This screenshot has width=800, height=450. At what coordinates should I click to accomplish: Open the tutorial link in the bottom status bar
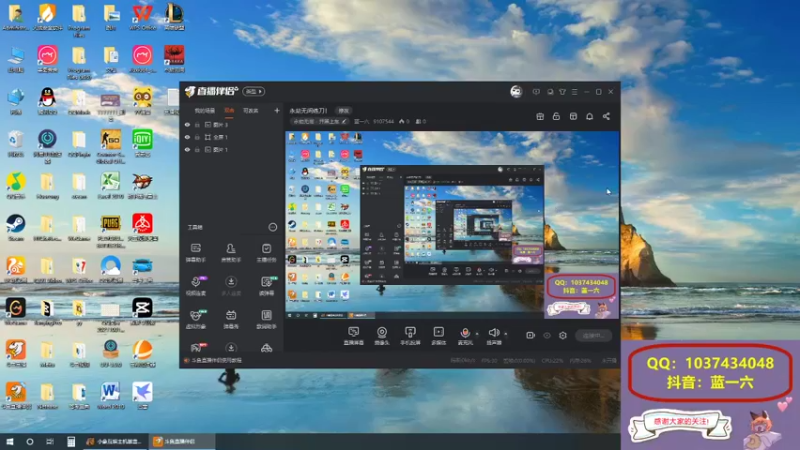[x=213, y=360]
